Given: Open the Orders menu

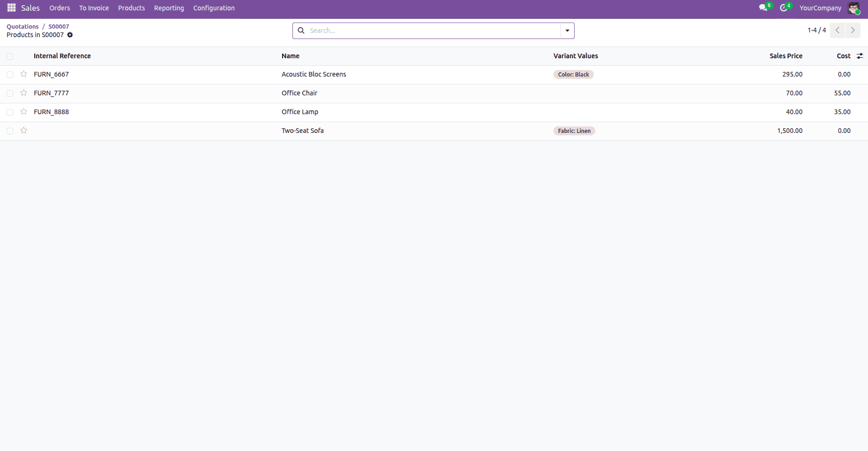Looking at the screenshot, I should click(x=60, y=8).
